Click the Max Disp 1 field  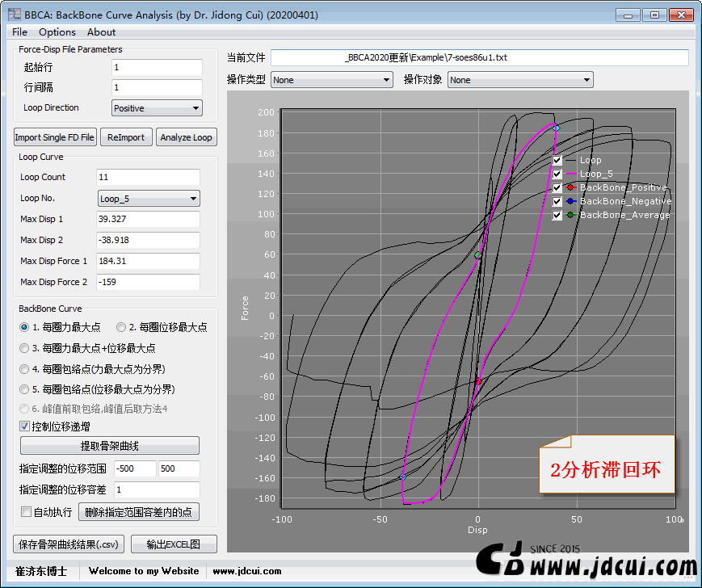coord(148,219)
